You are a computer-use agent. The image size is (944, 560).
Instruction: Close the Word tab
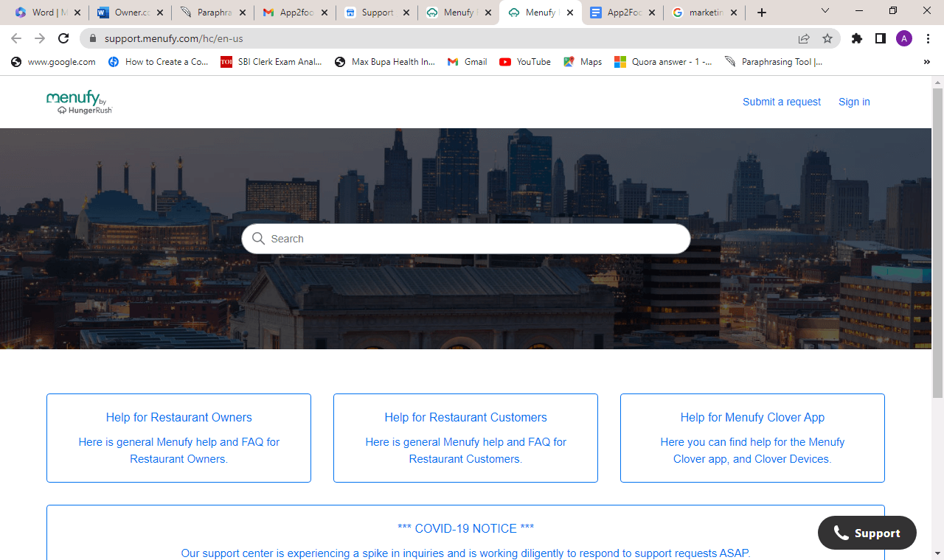pyautogui.click(x=77, y=13)
